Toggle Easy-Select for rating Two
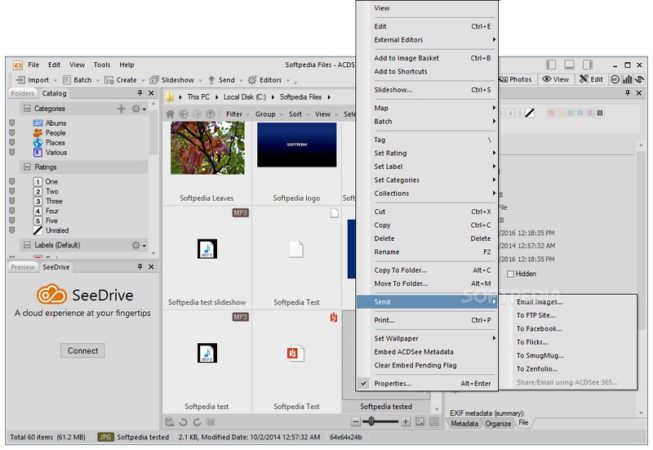 click(x=12, y=191)
